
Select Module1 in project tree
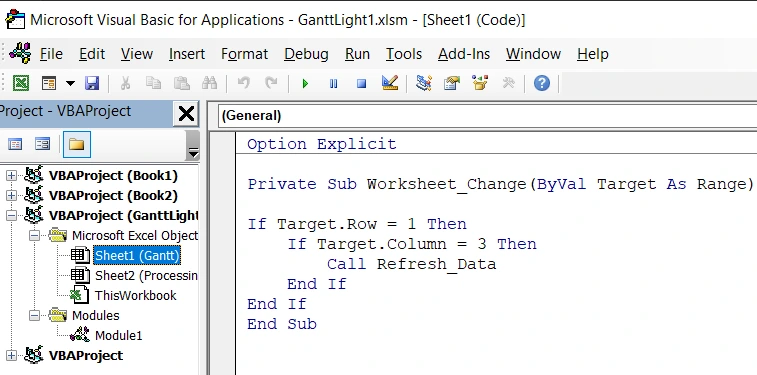tap(118, 335)
